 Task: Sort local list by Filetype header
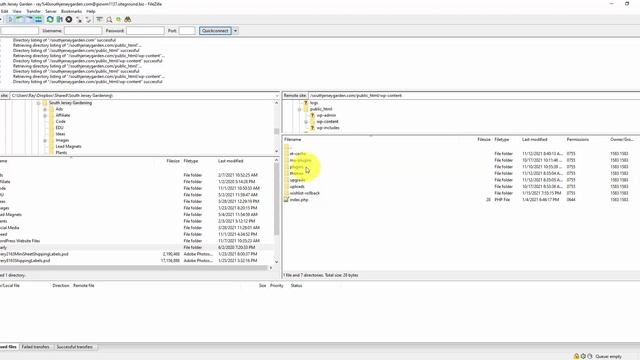[x=191, y=161]
